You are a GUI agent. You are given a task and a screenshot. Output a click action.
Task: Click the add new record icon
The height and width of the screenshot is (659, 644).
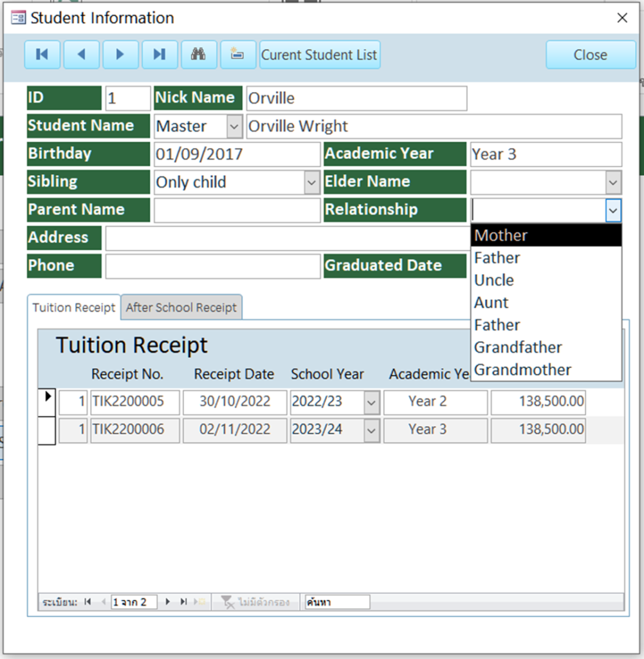pos(238,55)
